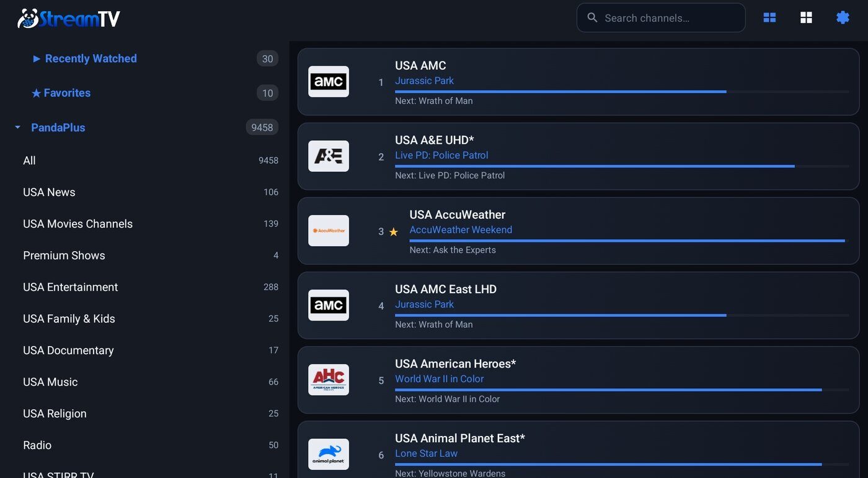This screenshot has height=478, width=868.
Task: Expand the Recently Watched arrow
Action: [x=37, y=58]
